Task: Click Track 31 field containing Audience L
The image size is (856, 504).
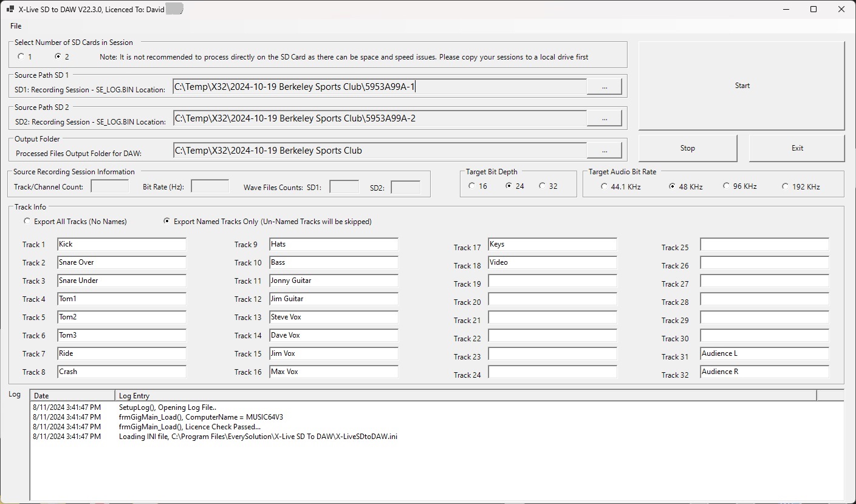Action: [x=764, y=353]
